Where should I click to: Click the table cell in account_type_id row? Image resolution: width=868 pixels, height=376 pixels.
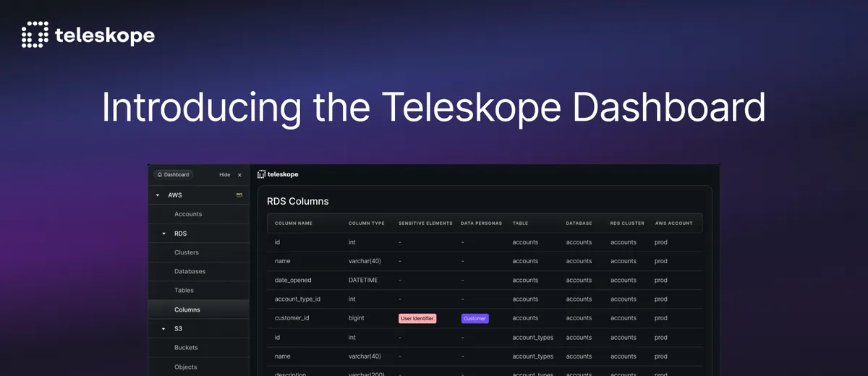pos(525,299)
